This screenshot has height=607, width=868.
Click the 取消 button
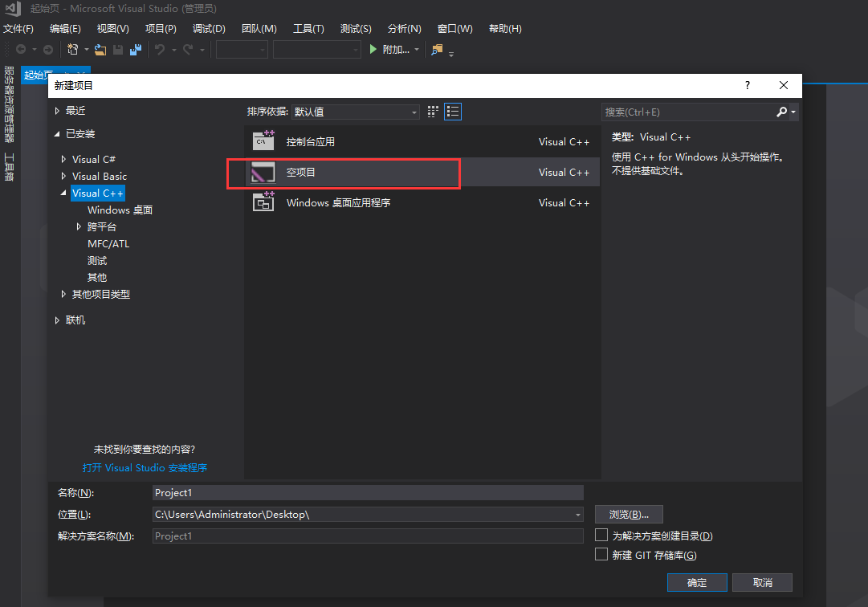click(762, 583)
